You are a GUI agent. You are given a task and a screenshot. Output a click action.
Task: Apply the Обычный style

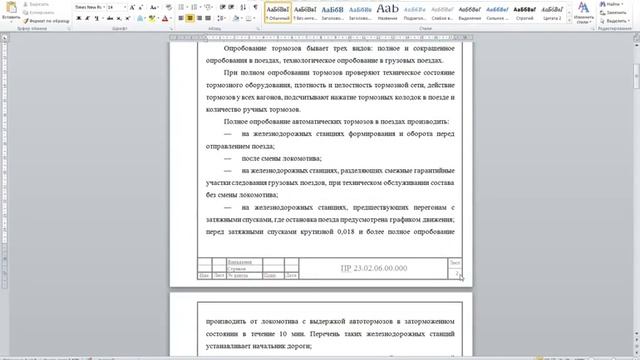point(278,13)
